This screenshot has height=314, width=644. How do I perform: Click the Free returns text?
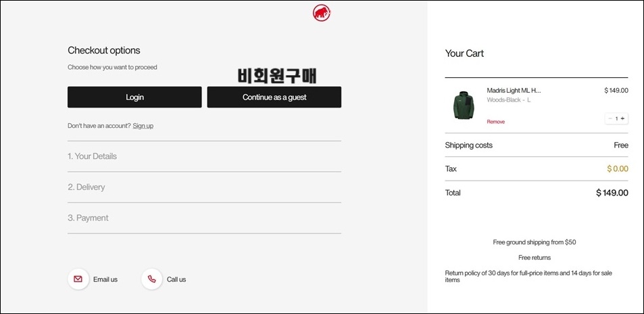pyautogui.click(x=535, y=258)
